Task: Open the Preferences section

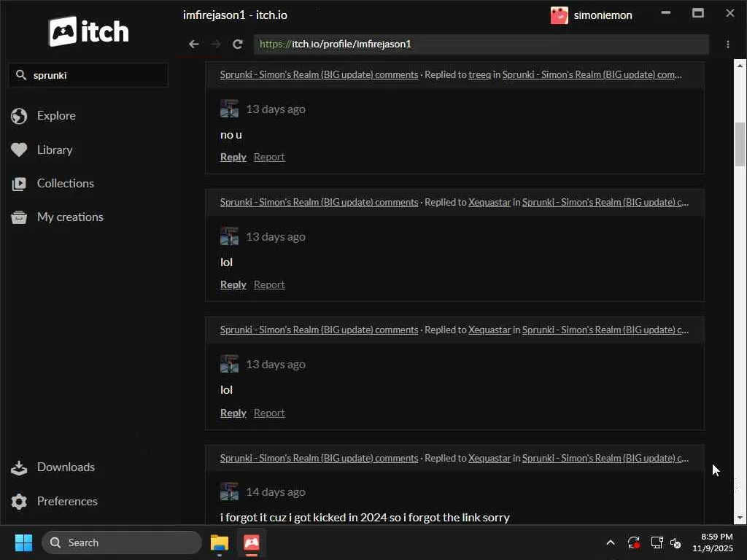Action: point(67,502)
